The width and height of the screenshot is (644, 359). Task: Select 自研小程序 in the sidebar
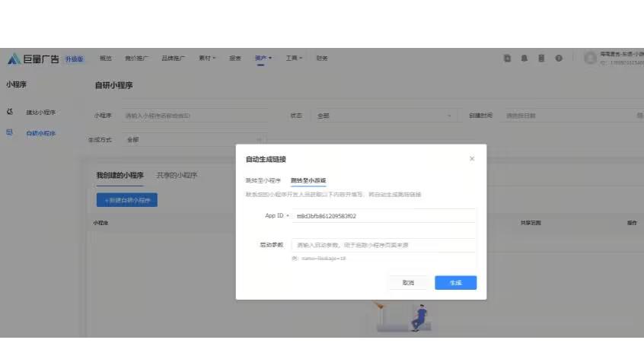(x=40, y=133)
